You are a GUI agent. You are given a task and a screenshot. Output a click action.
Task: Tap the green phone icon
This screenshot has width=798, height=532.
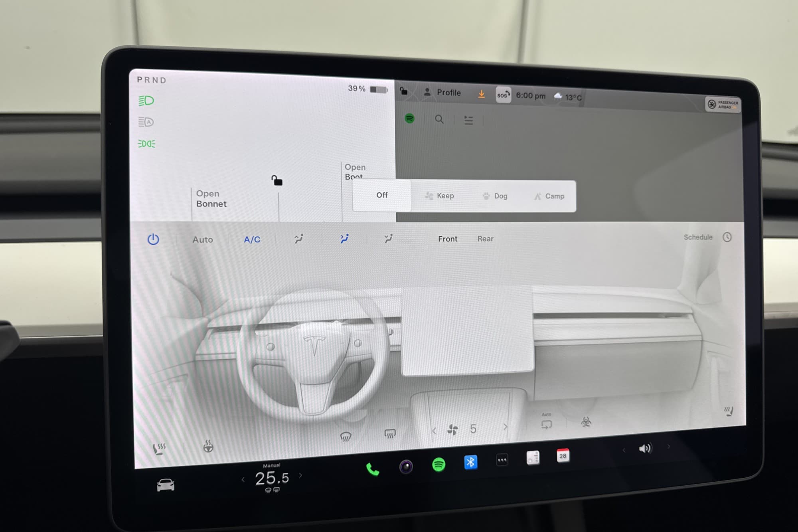click(373, 469)
